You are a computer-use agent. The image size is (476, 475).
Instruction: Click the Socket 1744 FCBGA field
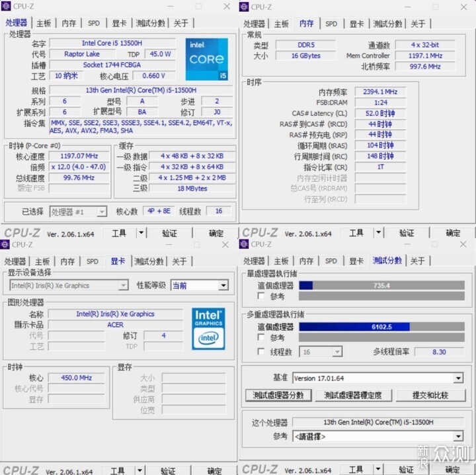(x=112, y=65)
